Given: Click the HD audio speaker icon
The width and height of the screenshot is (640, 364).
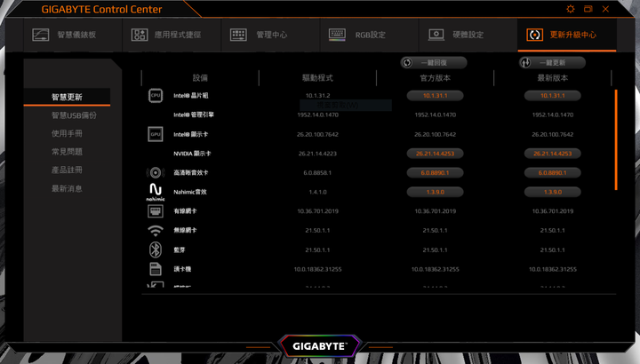Looking at the screenshot, I should (156, 173).
